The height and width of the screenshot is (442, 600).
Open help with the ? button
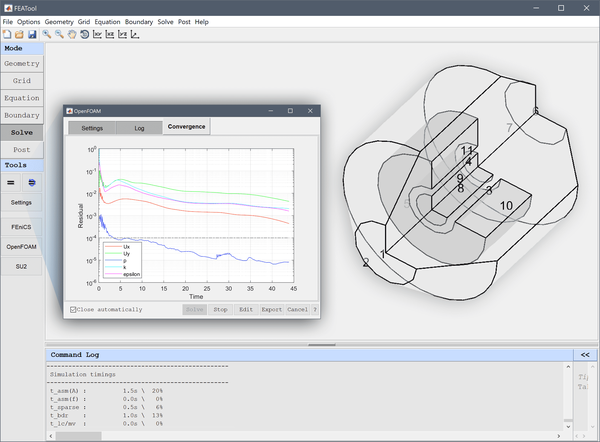[x=315, y=310]
